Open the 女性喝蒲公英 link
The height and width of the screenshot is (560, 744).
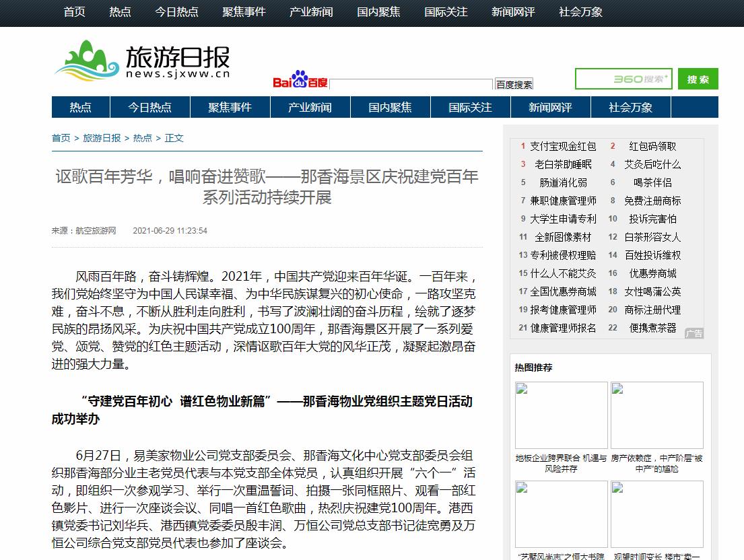[x=653, y=291]
